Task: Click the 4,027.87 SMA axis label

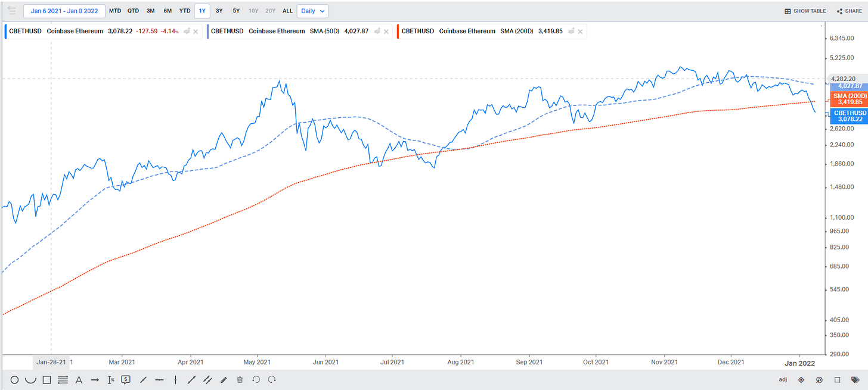Action: (850, 86)
